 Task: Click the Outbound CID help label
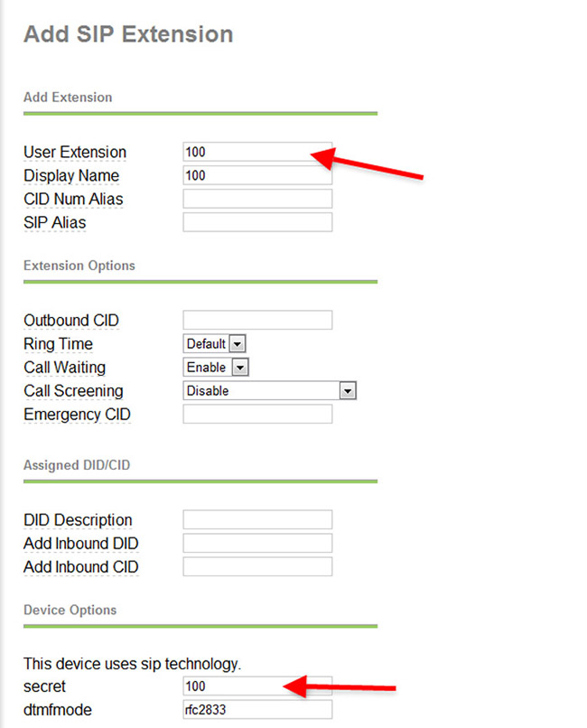pyautogui.click(x=71, y=321)
